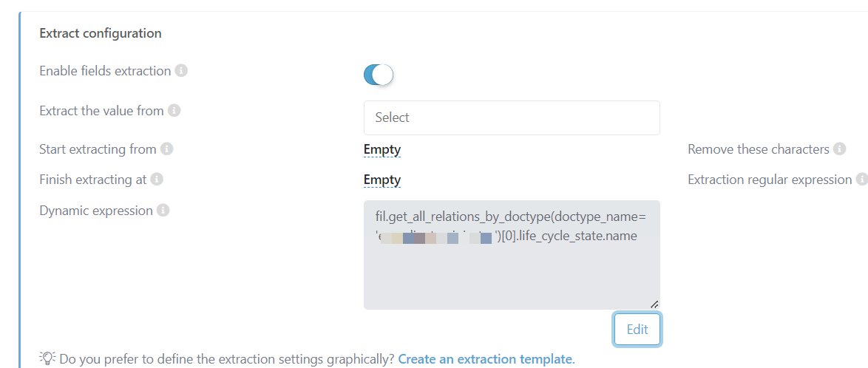Click the Dynamic expression label
This screenshot has height=368, width=868.
[96, 211]
